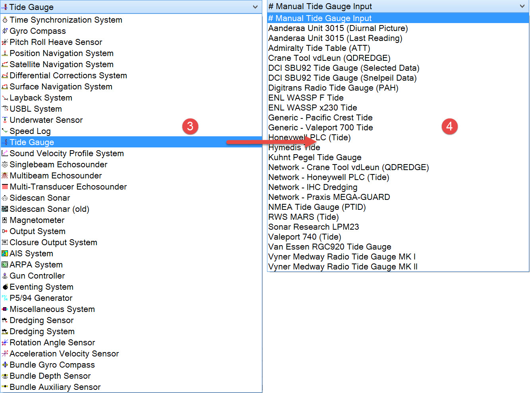This screenshot has height=393, width=532.
Task: Choose Bundle Depth Sensor from the list
Action: pyautogui.click(x=132, y=376)
